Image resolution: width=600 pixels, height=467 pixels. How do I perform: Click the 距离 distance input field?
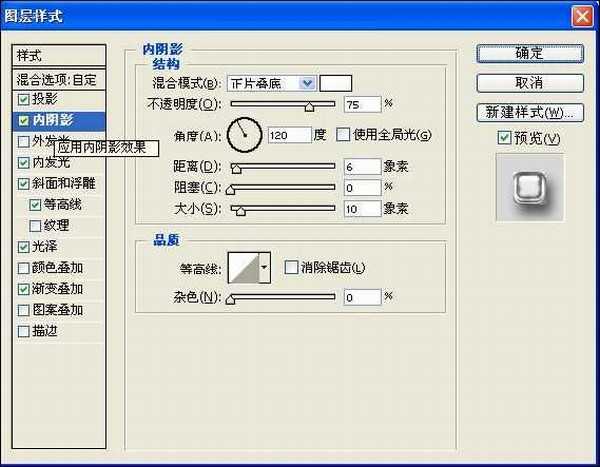pyautogui.click(x=362, y=166)
